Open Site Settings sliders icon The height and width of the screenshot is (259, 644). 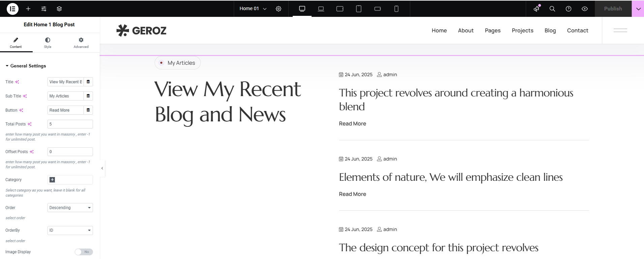pyautogui.click(x=44, y=9)
